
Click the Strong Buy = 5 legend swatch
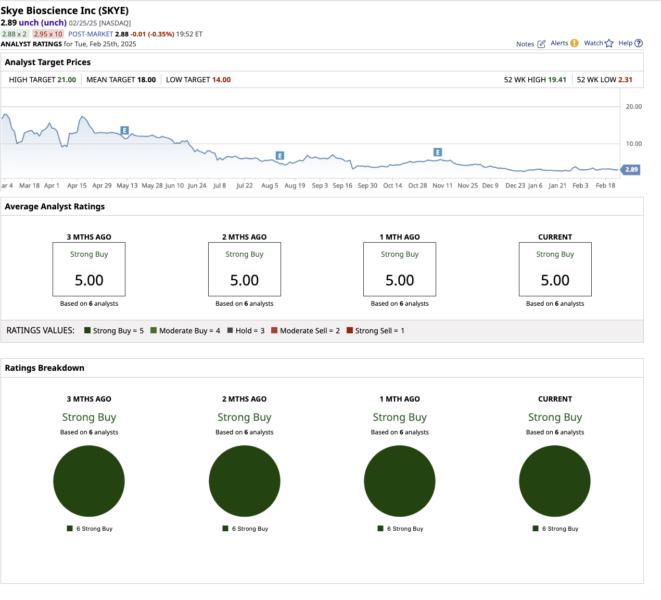coord(87,330)
